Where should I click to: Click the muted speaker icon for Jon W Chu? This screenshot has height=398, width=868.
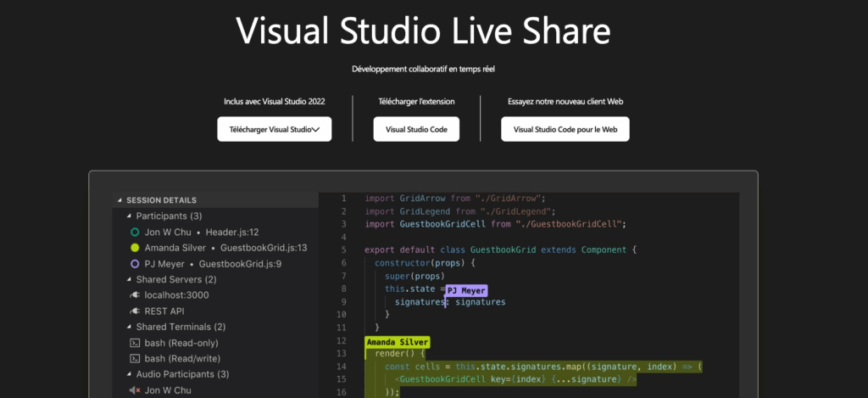(135, 390)
